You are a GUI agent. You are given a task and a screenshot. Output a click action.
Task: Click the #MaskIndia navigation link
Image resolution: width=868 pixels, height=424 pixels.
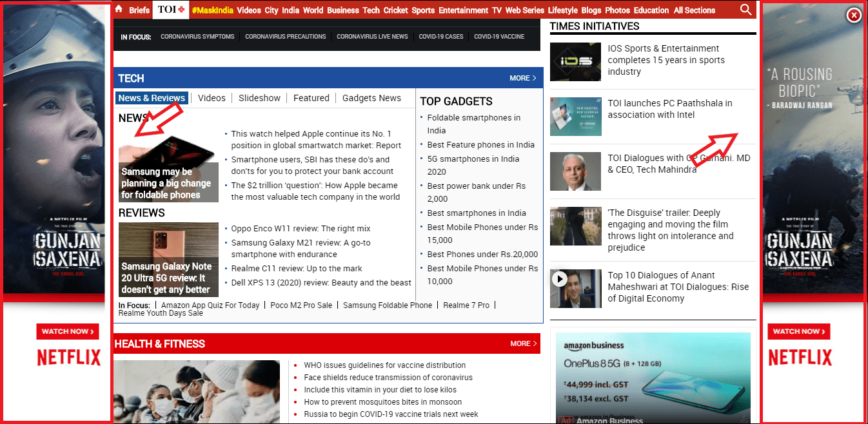point(213,10)
